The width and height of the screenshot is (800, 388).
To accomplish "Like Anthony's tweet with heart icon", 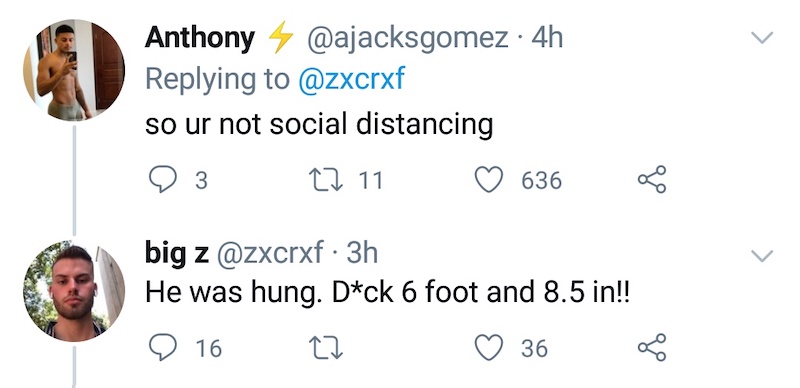I will (x=488, y=180).
